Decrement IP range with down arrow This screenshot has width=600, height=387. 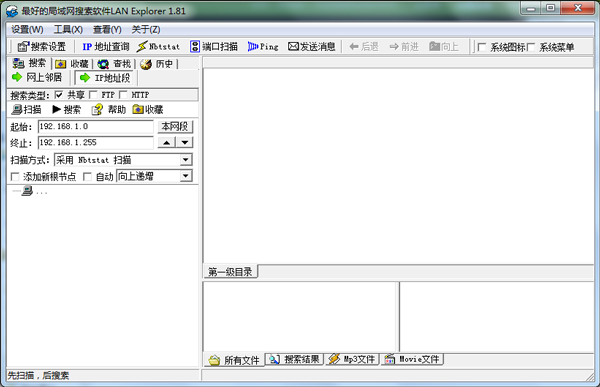185,143
